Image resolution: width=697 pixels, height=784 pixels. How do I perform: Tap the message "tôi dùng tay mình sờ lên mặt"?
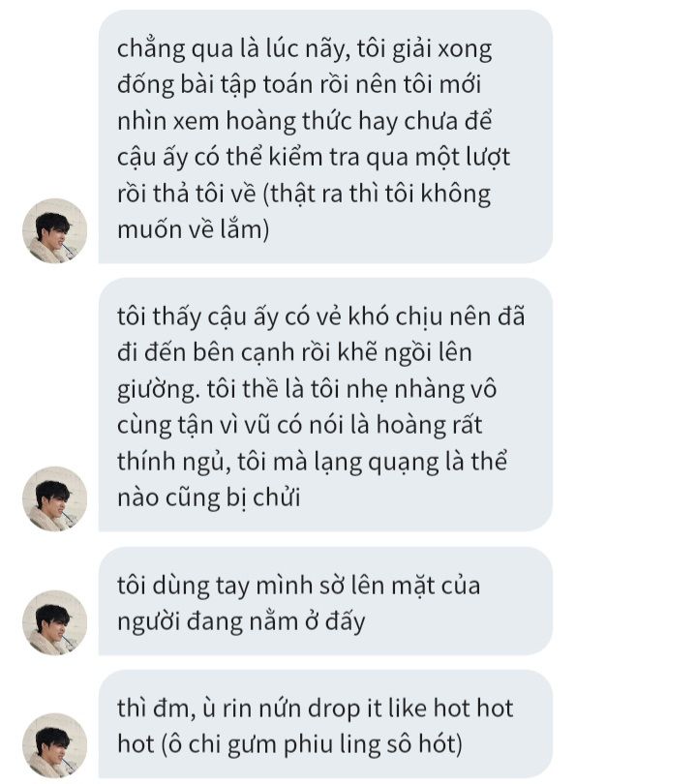pos(325,601)
